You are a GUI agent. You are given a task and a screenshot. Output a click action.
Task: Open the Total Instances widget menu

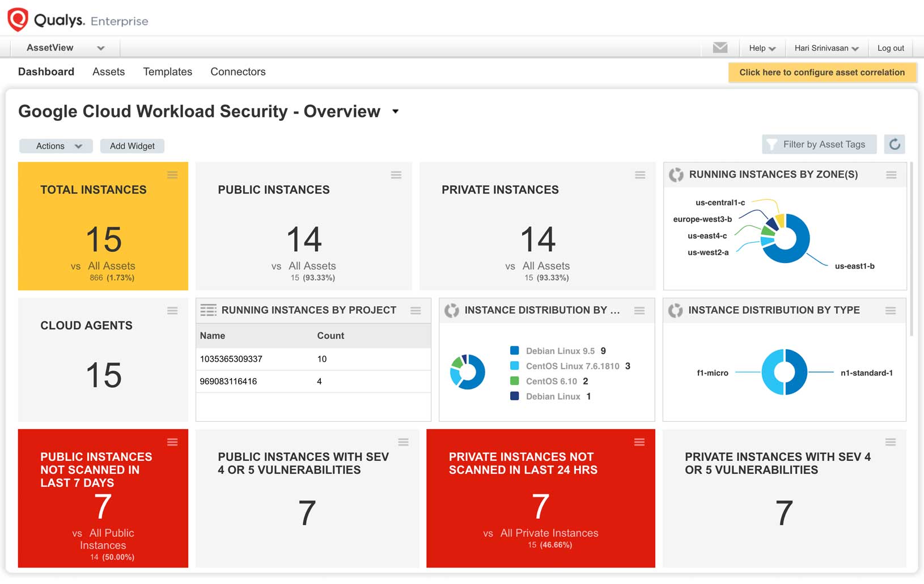coord(173,175)
